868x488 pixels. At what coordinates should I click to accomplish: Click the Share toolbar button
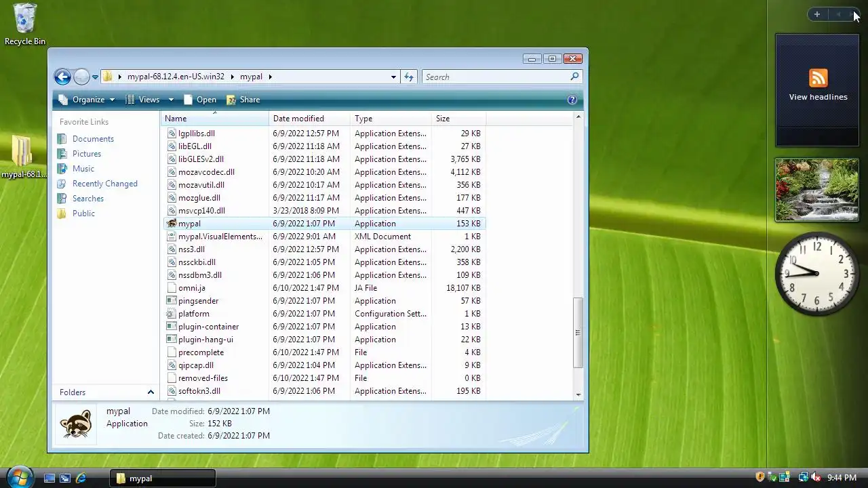[243, 100]
